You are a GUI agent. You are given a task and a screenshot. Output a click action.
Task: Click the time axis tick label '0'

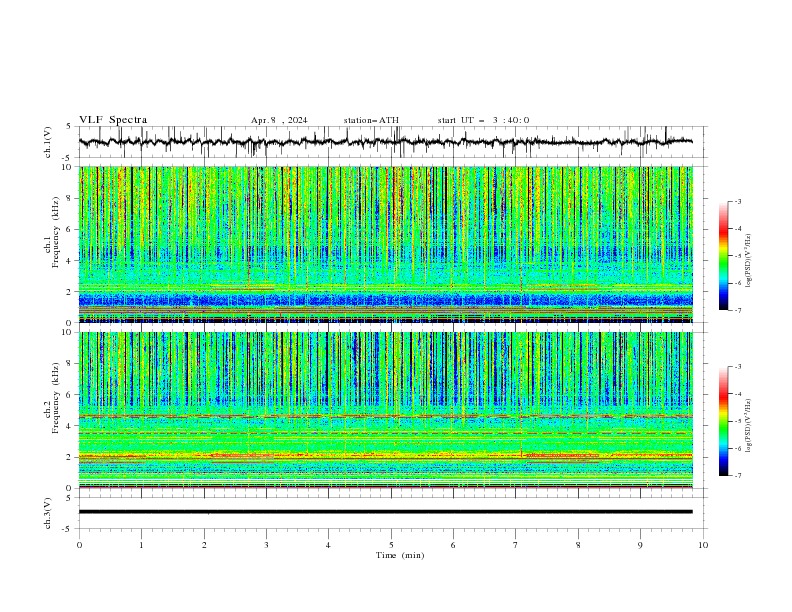pyautogui.click(x=79, y=545)
